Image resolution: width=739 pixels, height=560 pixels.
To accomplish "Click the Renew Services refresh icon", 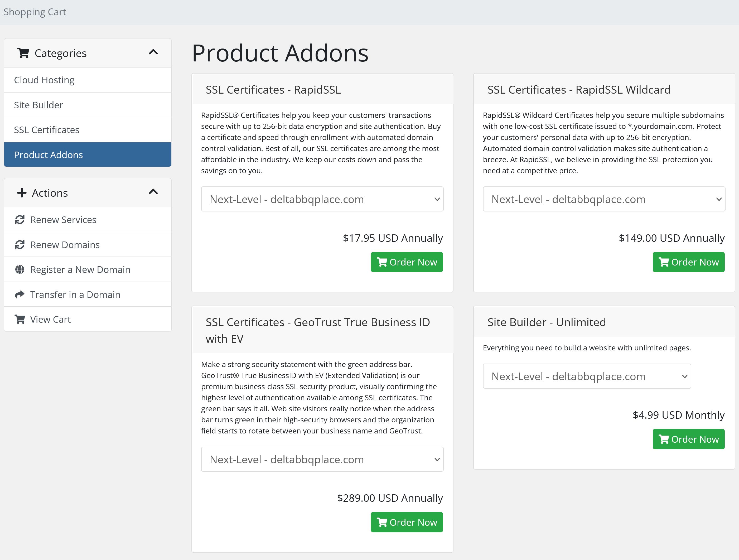I will click(20, 220).
